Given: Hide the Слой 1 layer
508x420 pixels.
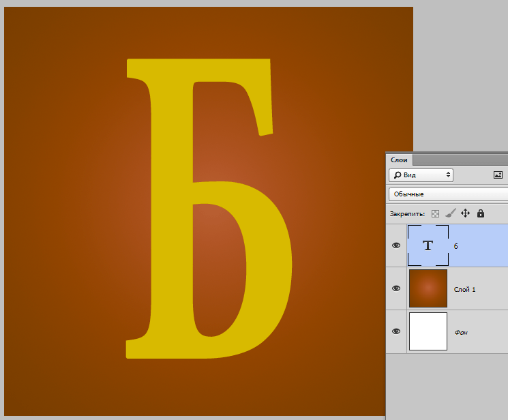Looking at the screenshot, I should (x=396, y=288).
